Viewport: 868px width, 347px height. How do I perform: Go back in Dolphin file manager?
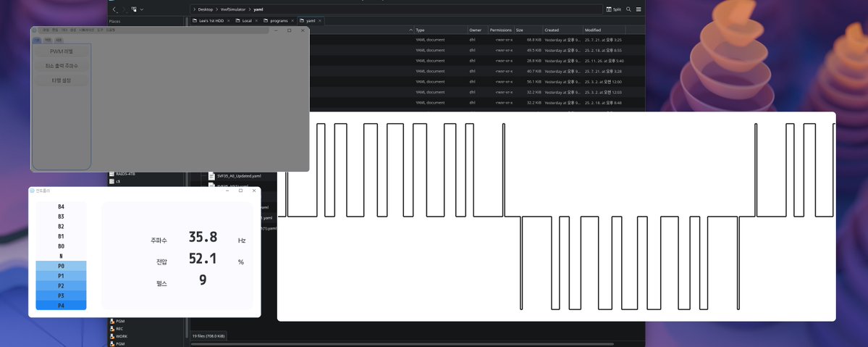114,9
